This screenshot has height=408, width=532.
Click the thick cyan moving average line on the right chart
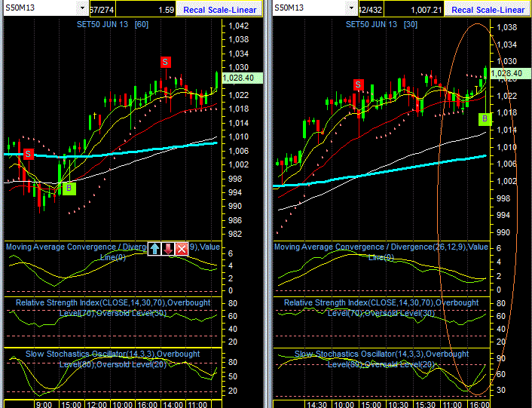(380, 172)
